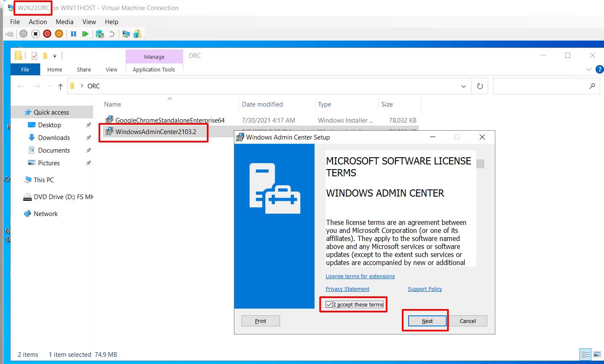Open the Support Policy link
Screen dimensions: 604x364
pos(425,289)
